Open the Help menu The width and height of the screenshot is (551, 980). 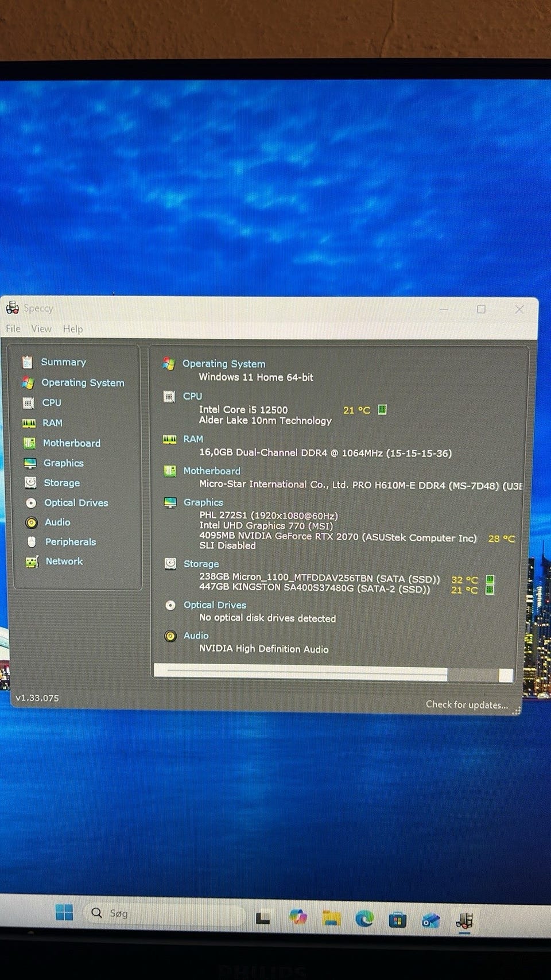pos(73,329)
